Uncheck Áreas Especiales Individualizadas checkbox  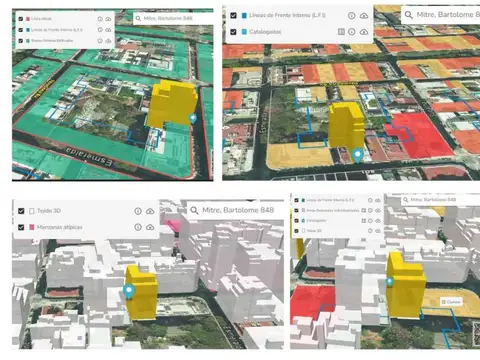click(x=296, y=210)
